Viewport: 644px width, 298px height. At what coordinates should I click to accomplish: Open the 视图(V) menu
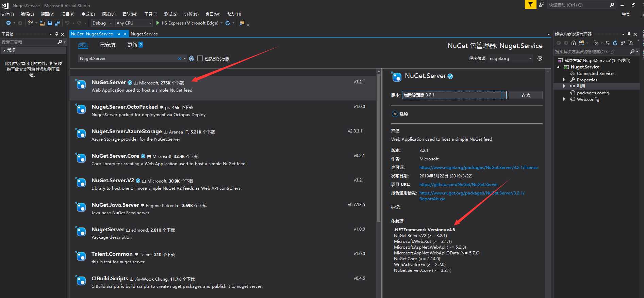47,14
